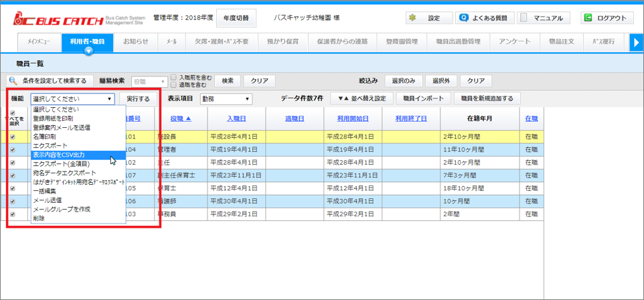Click 選択外 filter button

pyautogui.click(x=441, y=81)
